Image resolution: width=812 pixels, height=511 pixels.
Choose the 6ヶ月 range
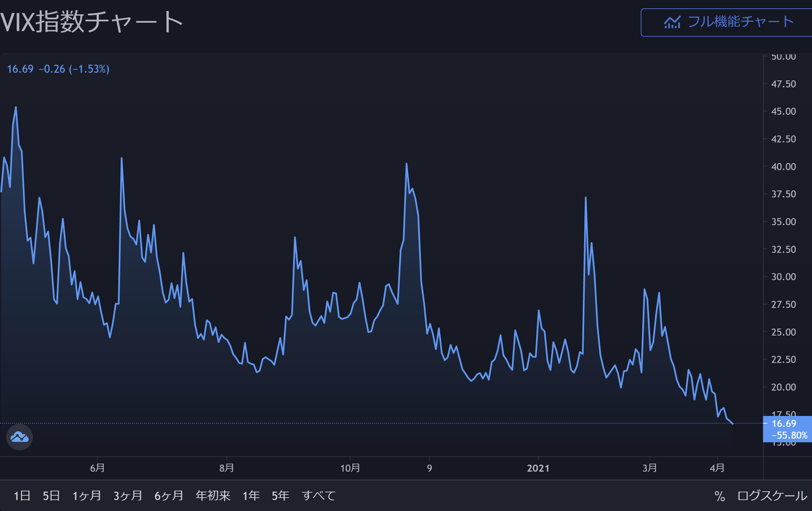coord(169,496)
